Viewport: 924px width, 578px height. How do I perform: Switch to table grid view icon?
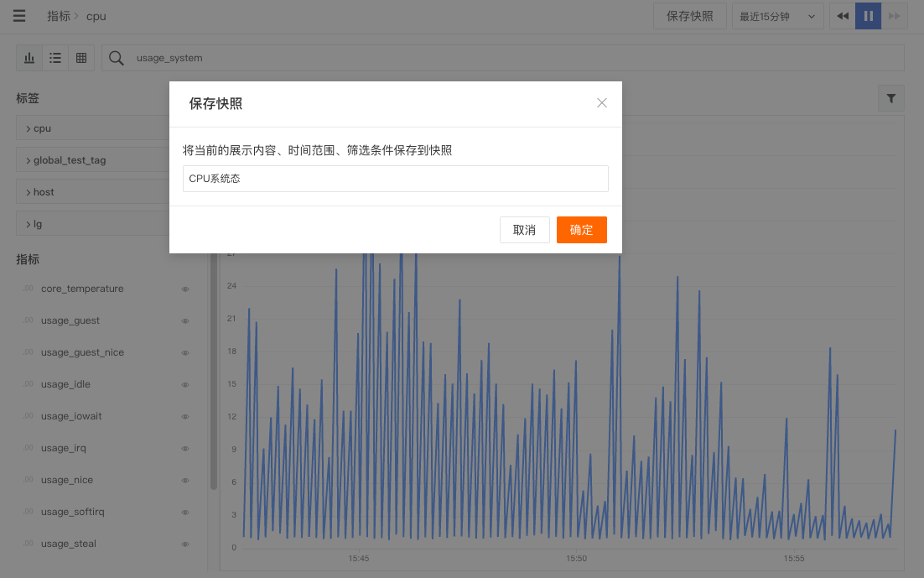[x=81, y=58]
